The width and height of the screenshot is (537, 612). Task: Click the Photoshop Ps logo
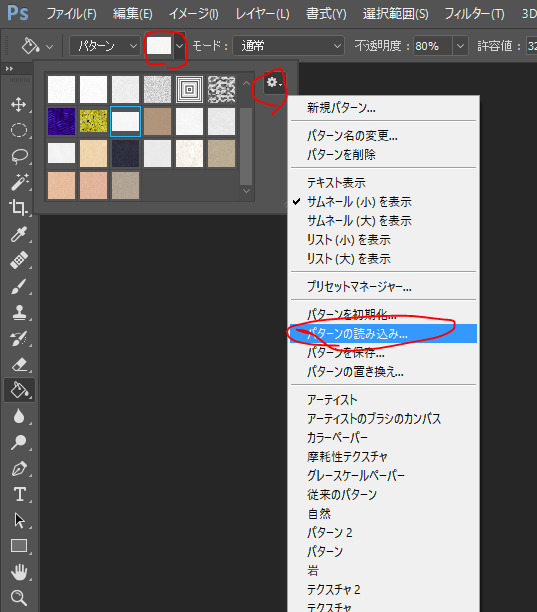coord(18,12)
